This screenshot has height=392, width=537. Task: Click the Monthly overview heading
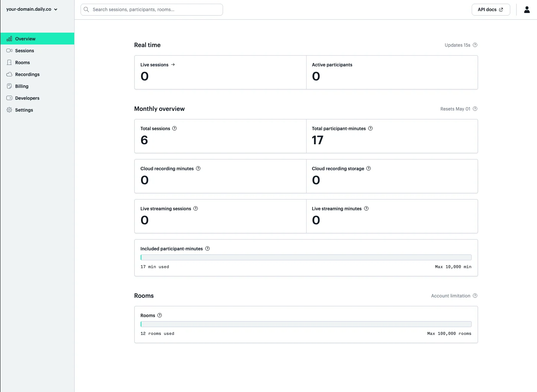coord(159,109)
